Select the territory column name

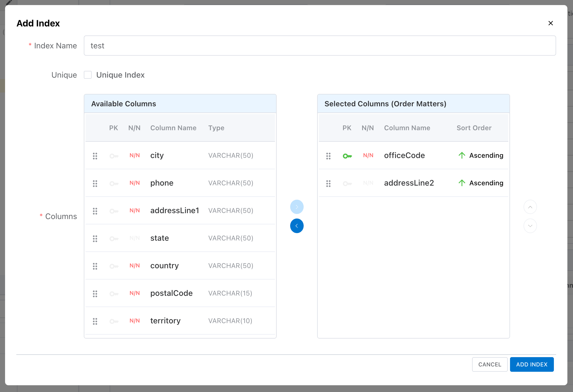click(x=165, y=321)
